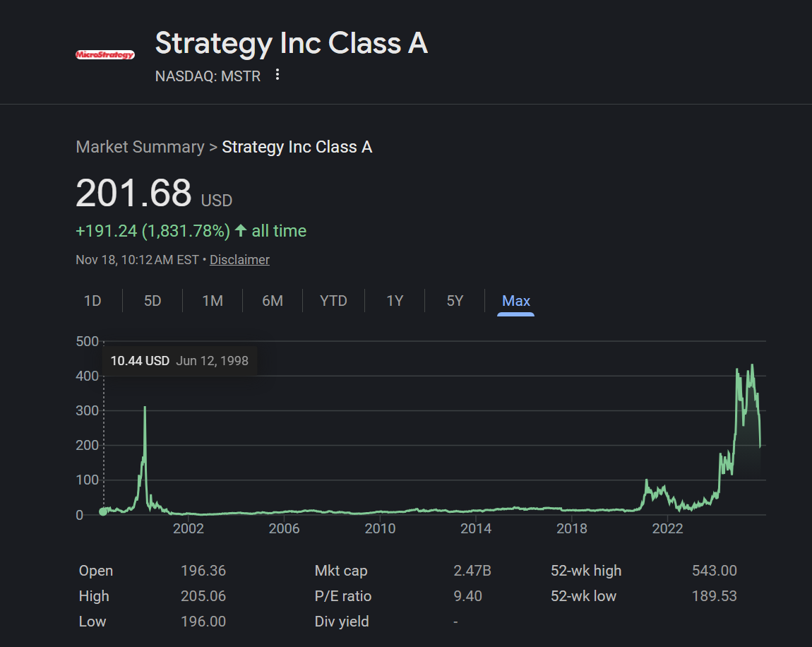Switch chart to YTD view
Image resolution: width=812 pixels, height=647 pixels.
[333, 301]
